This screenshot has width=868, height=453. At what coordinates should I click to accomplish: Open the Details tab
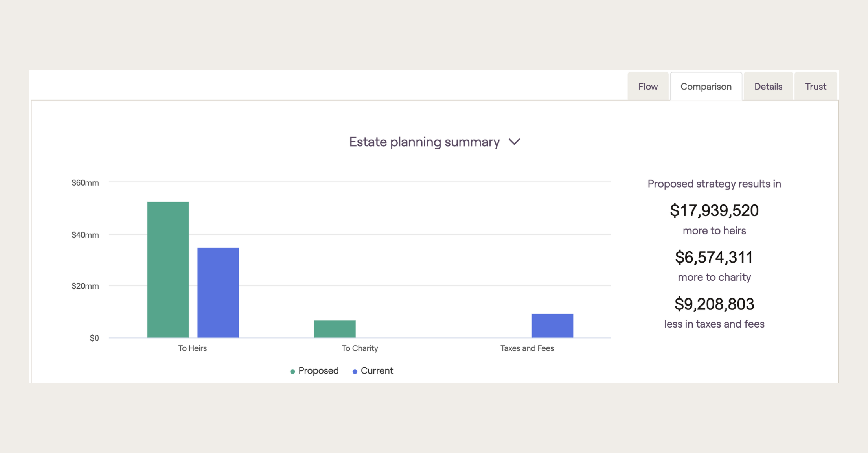768,87
